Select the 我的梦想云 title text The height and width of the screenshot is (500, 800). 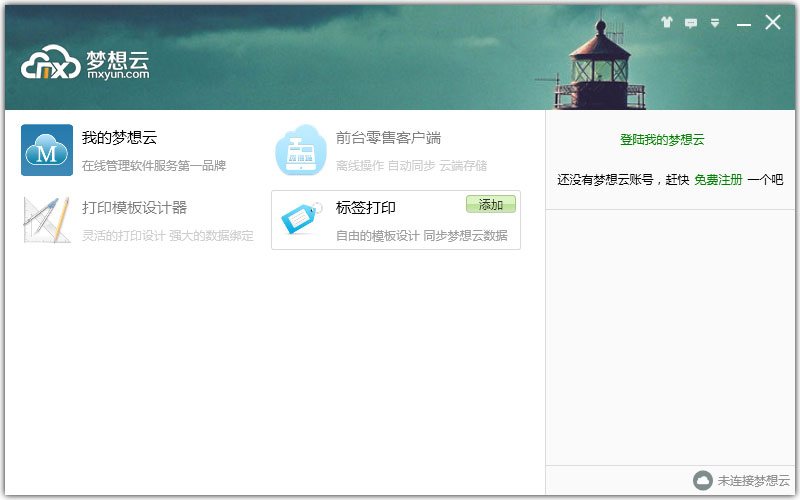pyautogui.click(x=119, y=137)
